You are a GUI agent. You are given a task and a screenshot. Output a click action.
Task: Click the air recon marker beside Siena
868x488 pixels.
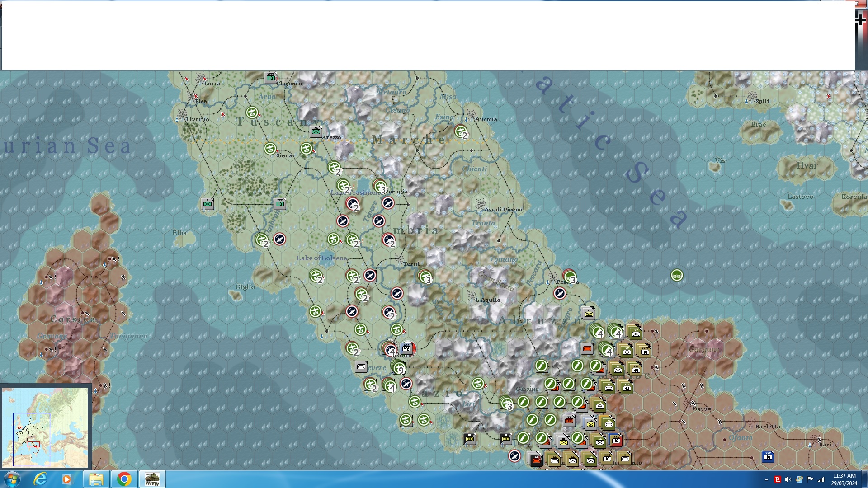pyautogui.click(x=270, y=148)
